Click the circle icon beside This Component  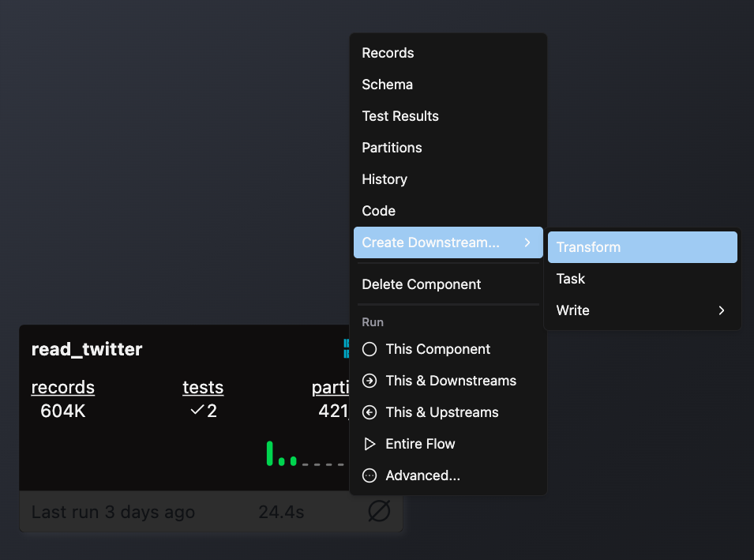[369, 349]
